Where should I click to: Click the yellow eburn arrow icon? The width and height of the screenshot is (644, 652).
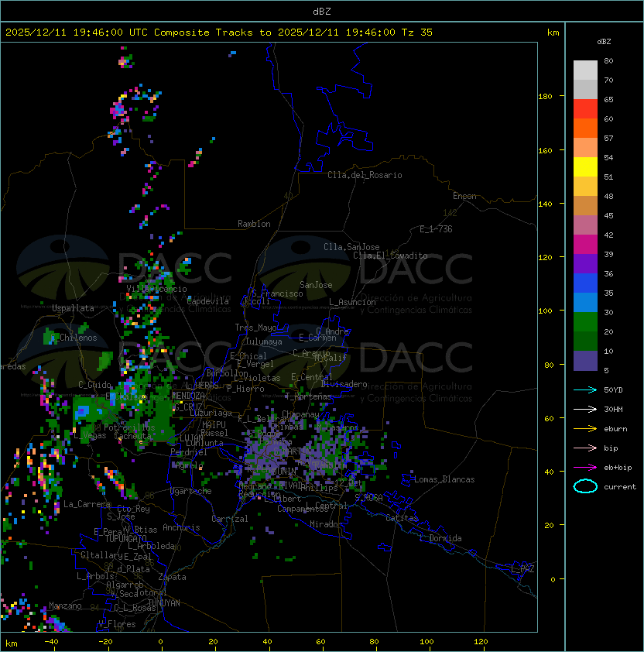[x=585, y=429]
